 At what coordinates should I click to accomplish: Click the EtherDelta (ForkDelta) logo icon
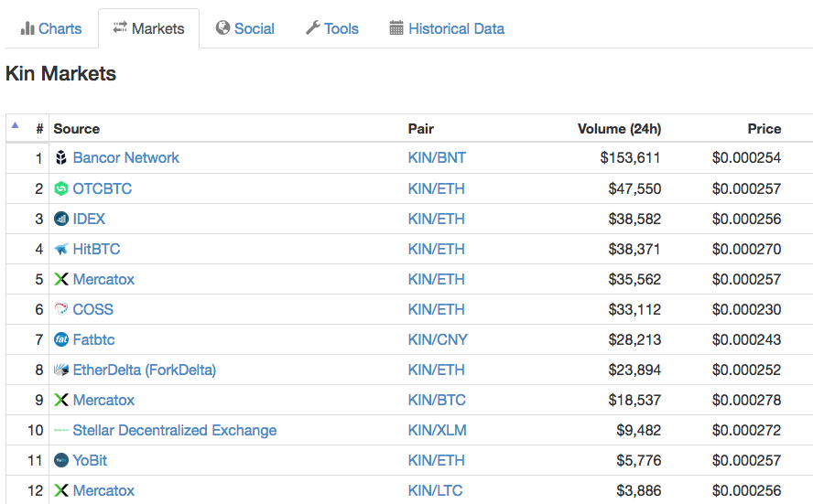[61, 370]
